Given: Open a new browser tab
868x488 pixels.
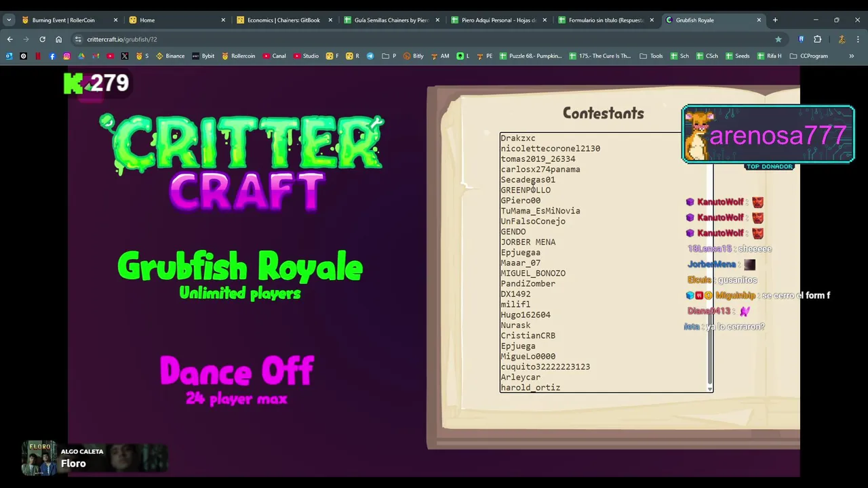Looking at the screenshot, I should click(775, 20).
